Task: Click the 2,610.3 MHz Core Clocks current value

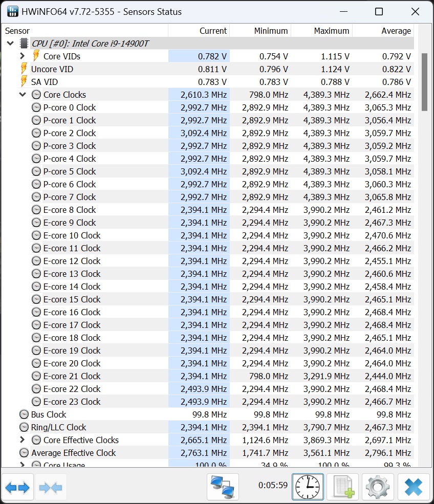Action: [x=204, y=95]
